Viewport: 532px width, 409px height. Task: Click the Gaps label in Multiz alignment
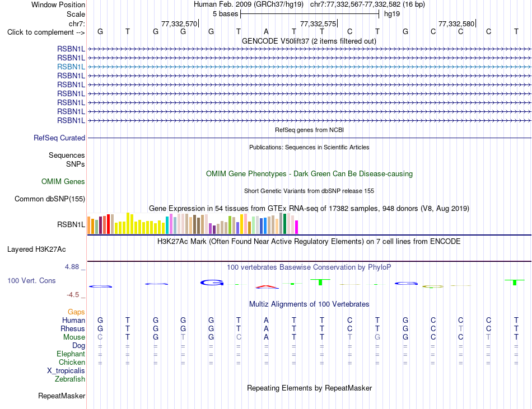pos(76,312)
